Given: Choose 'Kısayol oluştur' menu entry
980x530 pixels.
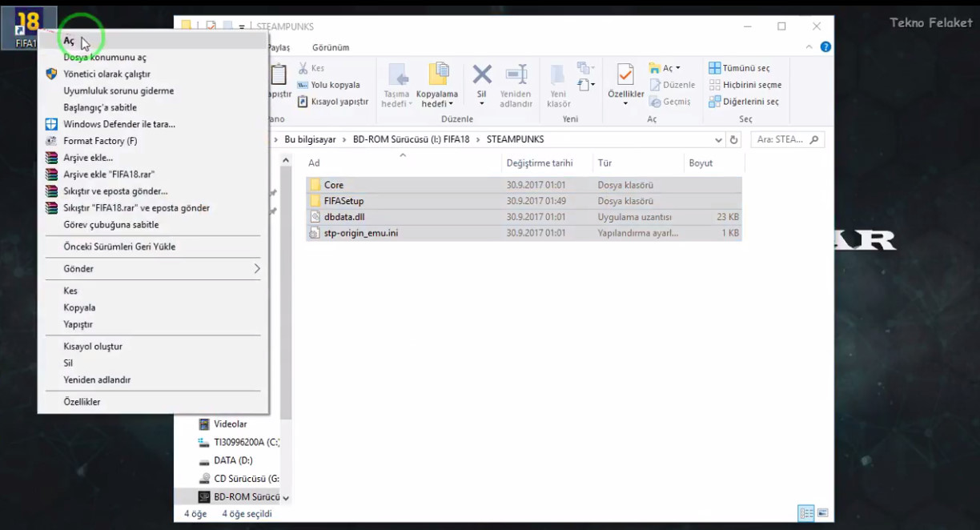Looking at the screenshot, I should (x=153, y=347).
